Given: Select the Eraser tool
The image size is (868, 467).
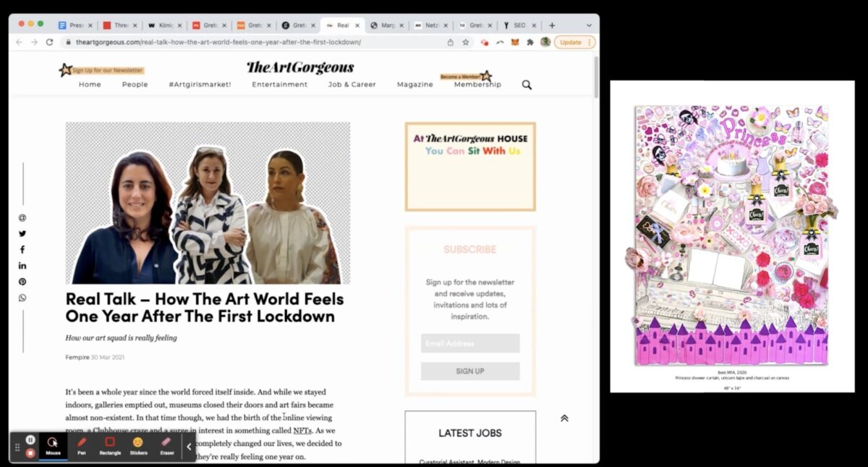Looking at the screenshot, I should coord(167,446).
